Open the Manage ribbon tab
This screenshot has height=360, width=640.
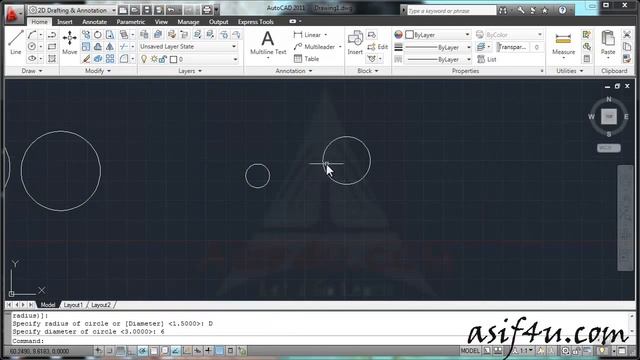(x=188, y=22)
